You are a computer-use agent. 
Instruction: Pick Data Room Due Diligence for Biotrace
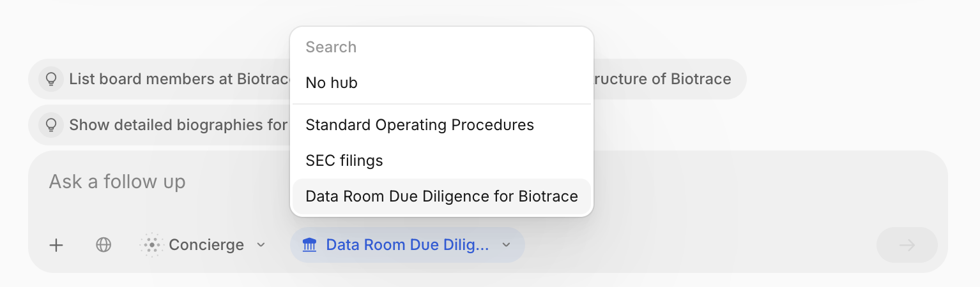[x=441, y=196]
